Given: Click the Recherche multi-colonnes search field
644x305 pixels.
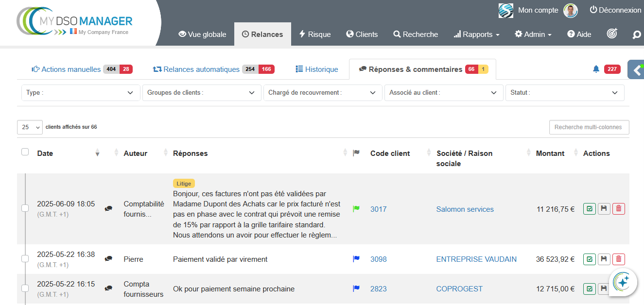Looking at the screenshot, I should (x=589, y=127).
